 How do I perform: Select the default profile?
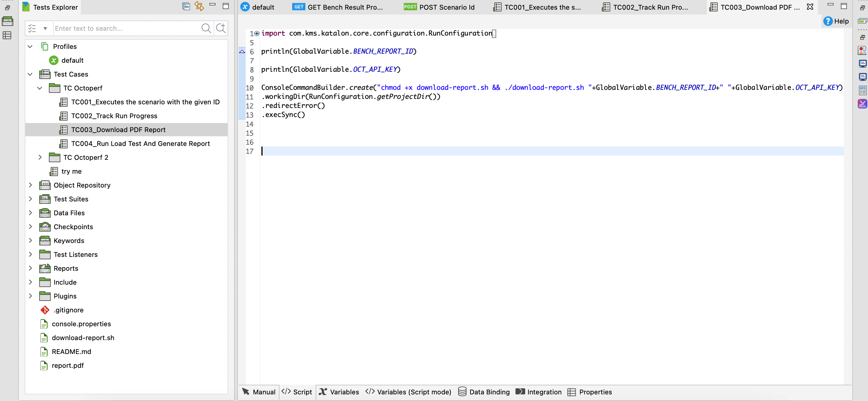tap(72, 60)
